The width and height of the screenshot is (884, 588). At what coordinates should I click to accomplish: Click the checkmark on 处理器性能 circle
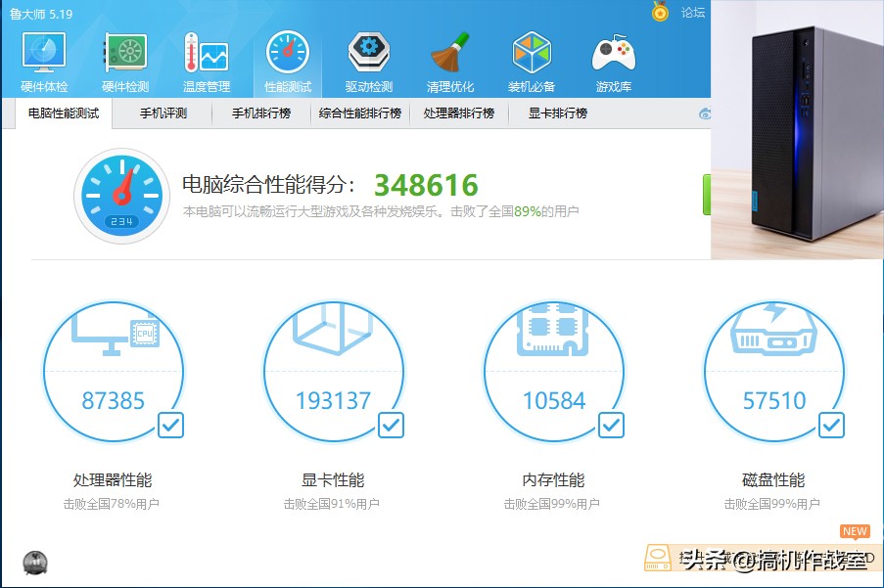pyautogui.click(x=170, y=425)
